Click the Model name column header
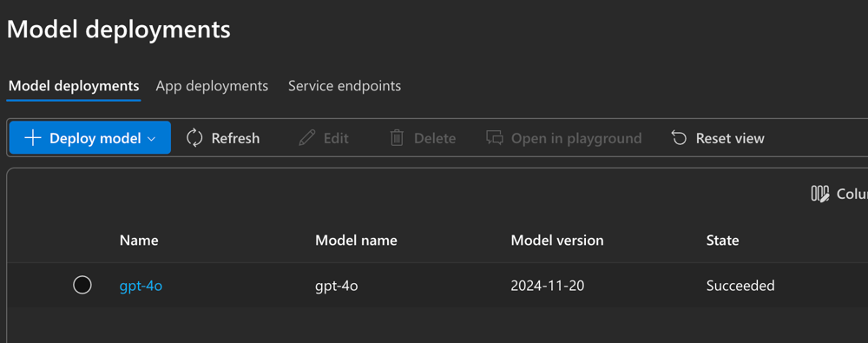The width and height of the screenshot is (868, 343). (356, 240)
